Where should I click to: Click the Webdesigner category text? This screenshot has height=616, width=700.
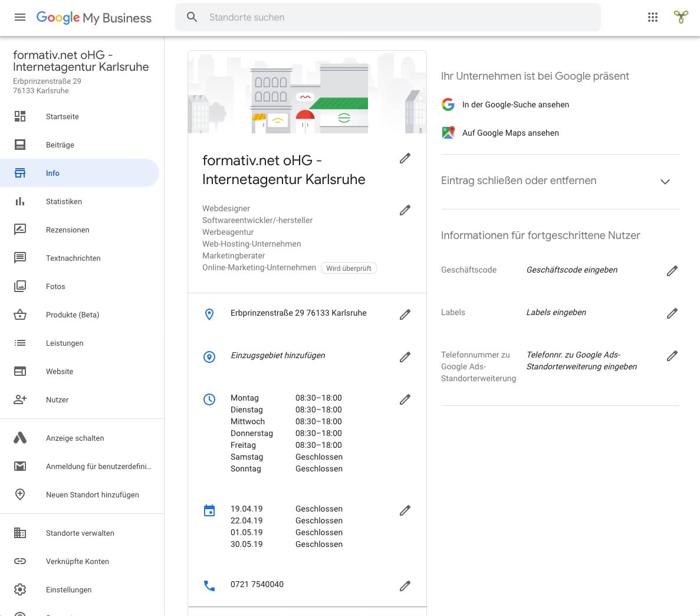226,209
